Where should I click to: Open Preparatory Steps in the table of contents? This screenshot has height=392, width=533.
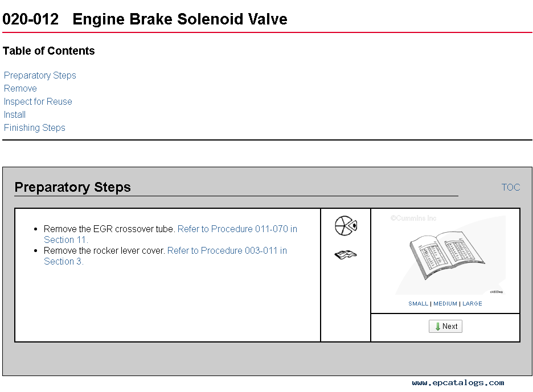tap(40, 75)
